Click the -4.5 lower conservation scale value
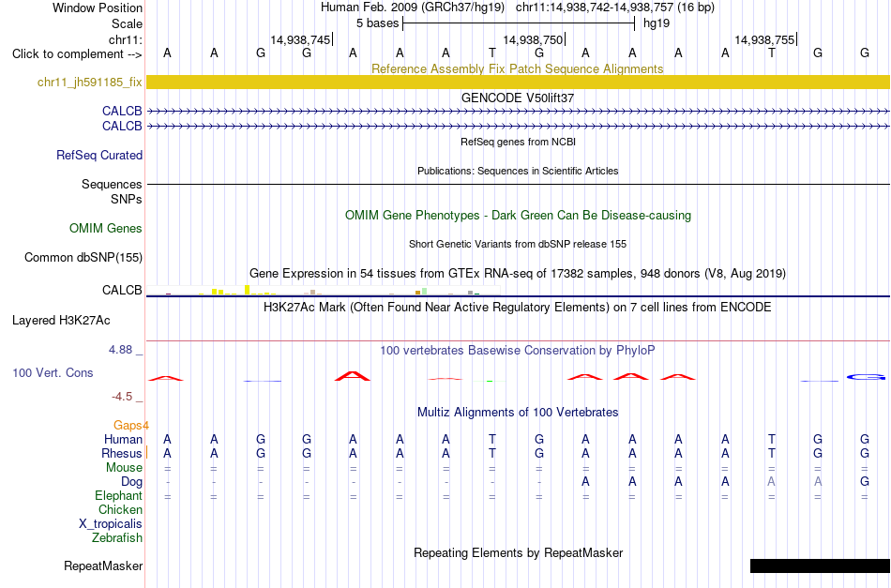The height and width of the screenshot is (588, 891). [x=122, y=397]
